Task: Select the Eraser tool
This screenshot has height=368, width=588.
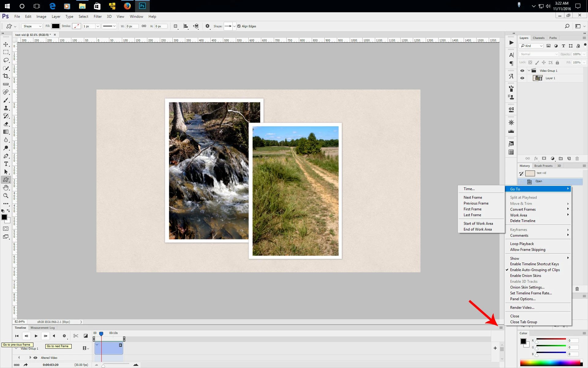Action: pos(6,124)
